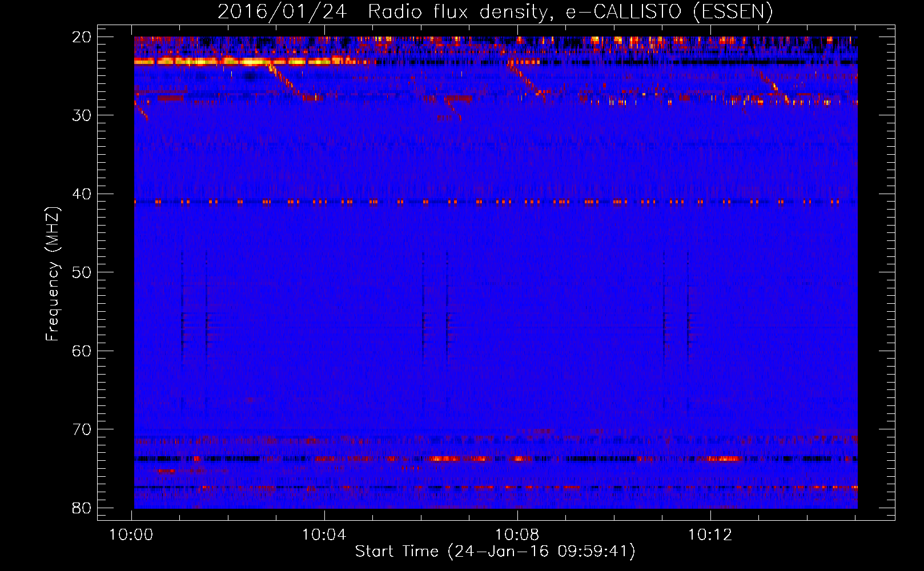Click the 'Start Time (24-Jan-16 09:59:41)' label
The width and height of the screenshot is (924, 571).
(x=495, y=551)
